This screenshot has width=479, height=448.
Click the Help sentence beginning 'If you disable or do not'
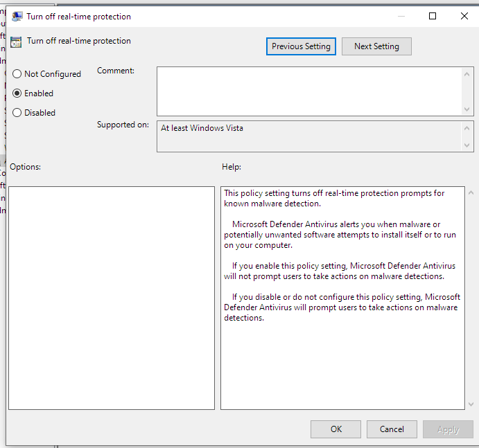tap(342, 307)
